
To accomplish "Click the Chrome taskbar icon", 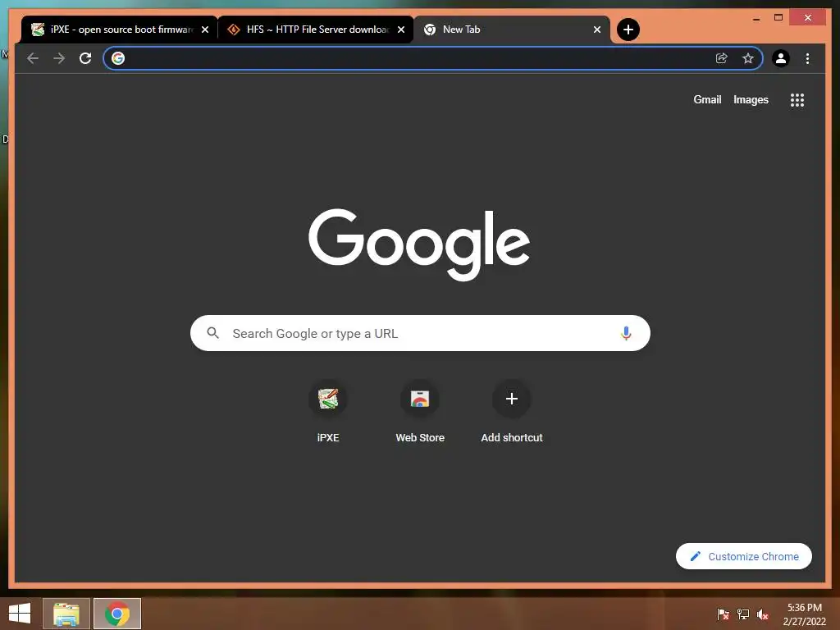I will point(117,614).
